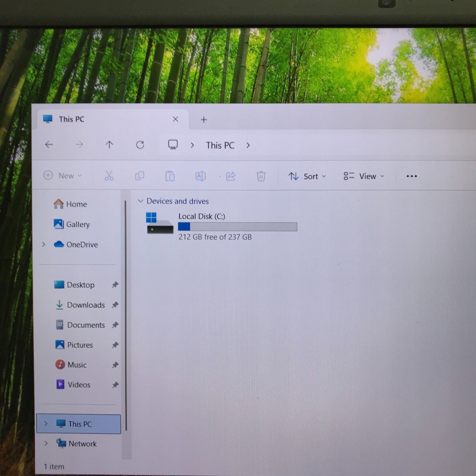Open Pictures folder in sidebar

pos(74,345)
